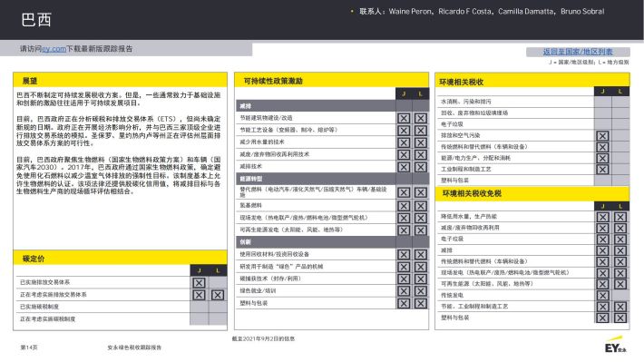Toggle L checkbox for 可再生能源发电 row

[421, 230]
